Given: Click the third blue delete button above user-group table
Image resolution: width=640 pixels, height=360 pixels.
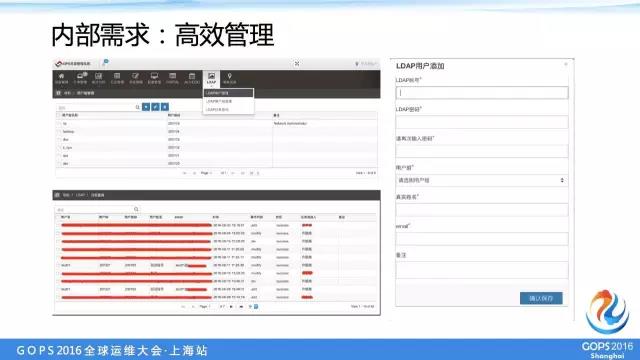Looking at the screenshot, I should 165,107.
